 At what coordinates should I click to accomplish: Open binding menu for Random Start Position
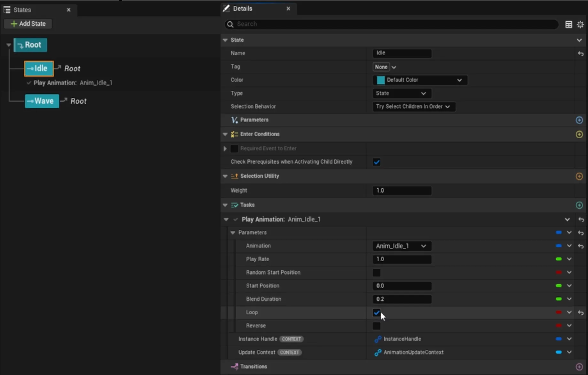569,272
